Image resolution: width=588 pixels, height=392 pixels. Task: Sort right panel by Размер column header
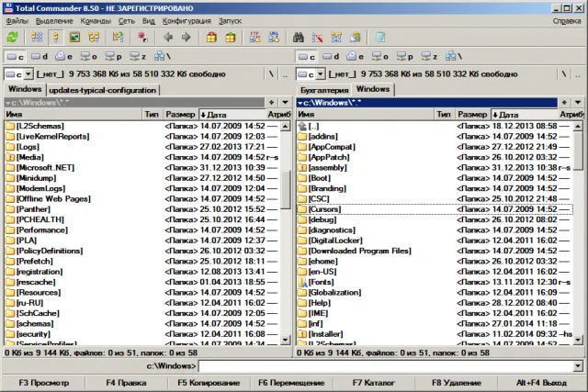472,115
